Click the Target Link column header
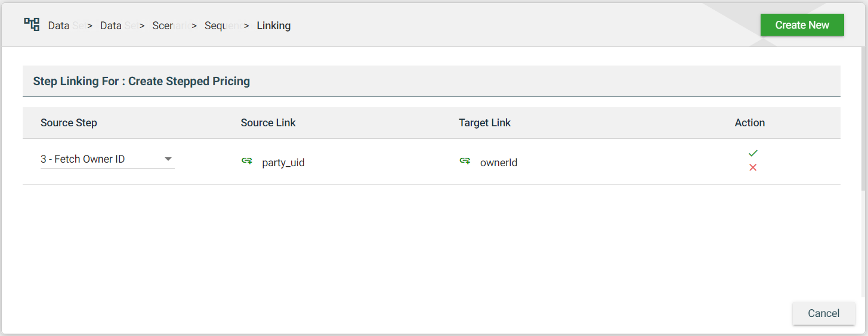 [x=485, y=123]
